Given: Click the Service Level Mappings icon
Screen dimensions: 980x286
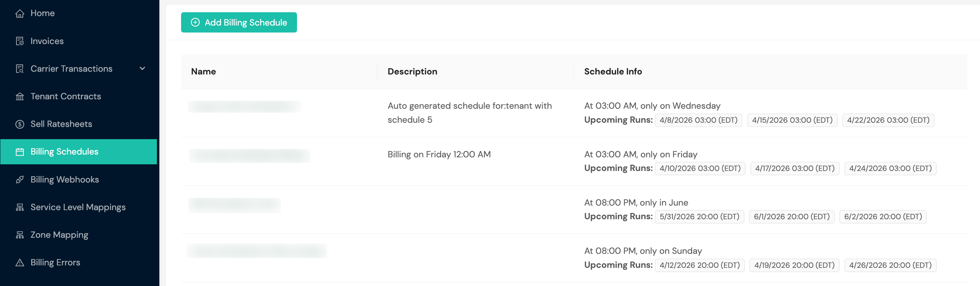Looking at the screenshot, I should [x=20, y=207].
